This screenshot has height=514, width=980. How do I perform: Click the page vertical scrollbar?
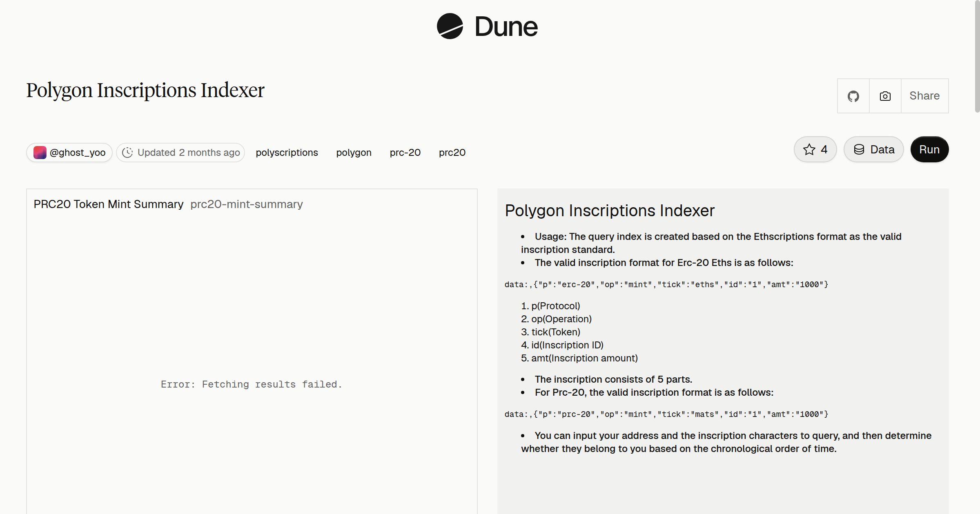[x=977, y=57]
